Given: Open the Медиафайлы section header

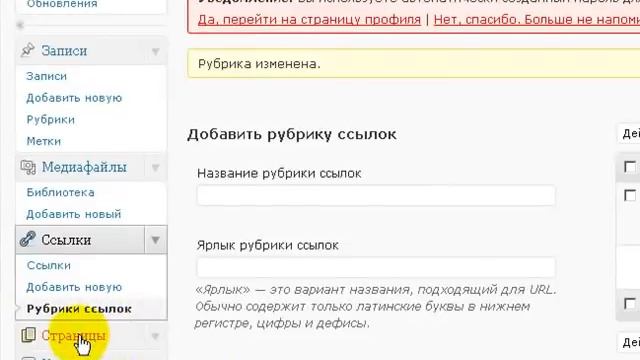Looking at the screenshot, I should 84,167.
